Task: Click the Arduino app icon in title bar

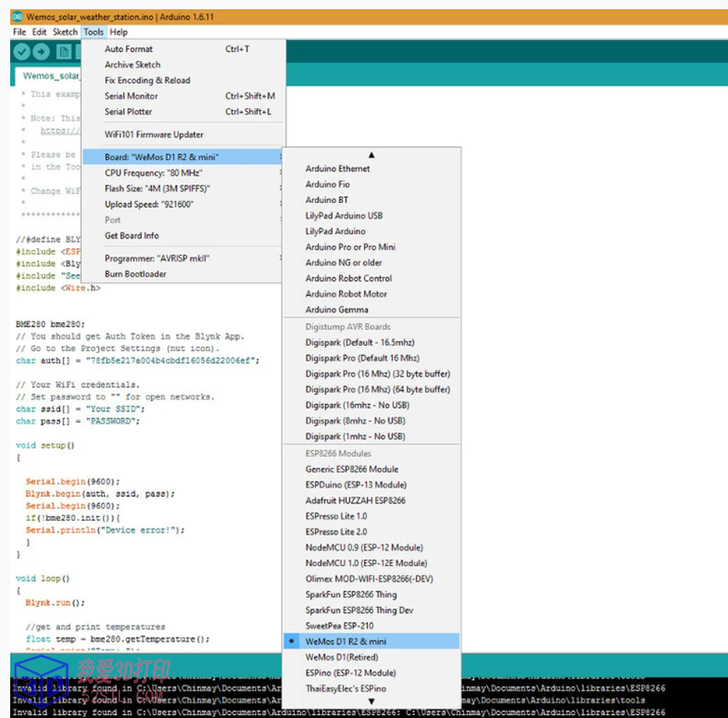Action: (17, 16)
